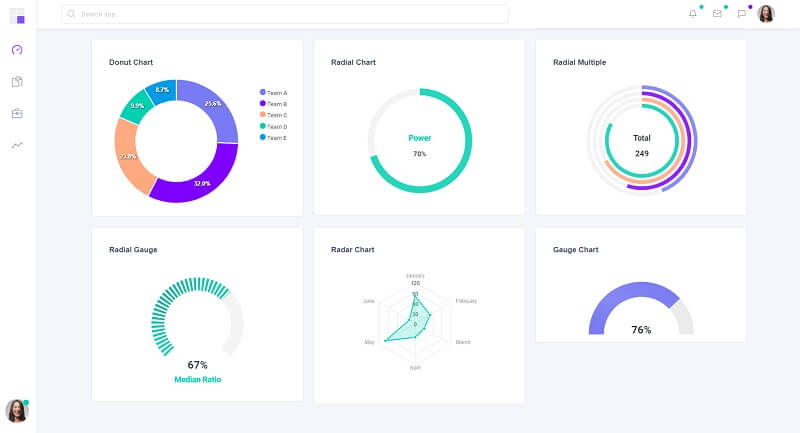The height and width of the screenshot is (433, 800).
Task: Click the app logo in the sidebar
Action: (x=17, y=15)
